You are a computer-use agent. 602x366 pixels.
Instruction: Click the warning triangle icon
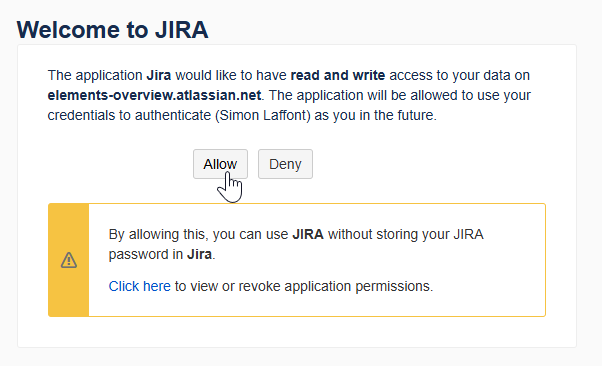coord(69,260)
